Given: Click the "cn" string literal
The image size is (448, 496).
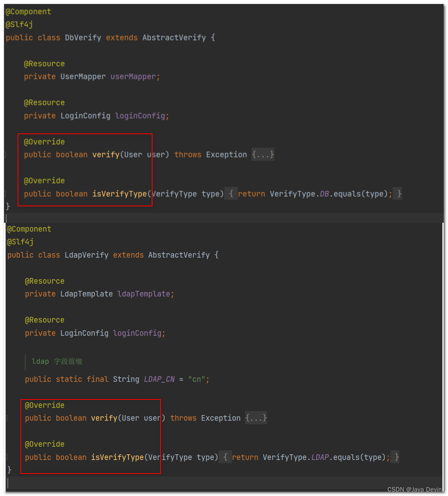Looking at the screenshot, I should [197, 379].
